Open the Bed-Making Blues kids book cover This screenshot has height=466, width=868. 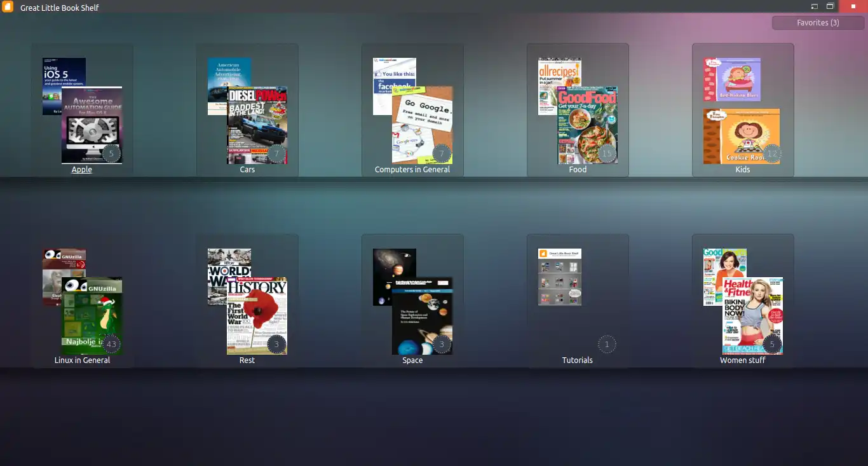click(732, 79)
